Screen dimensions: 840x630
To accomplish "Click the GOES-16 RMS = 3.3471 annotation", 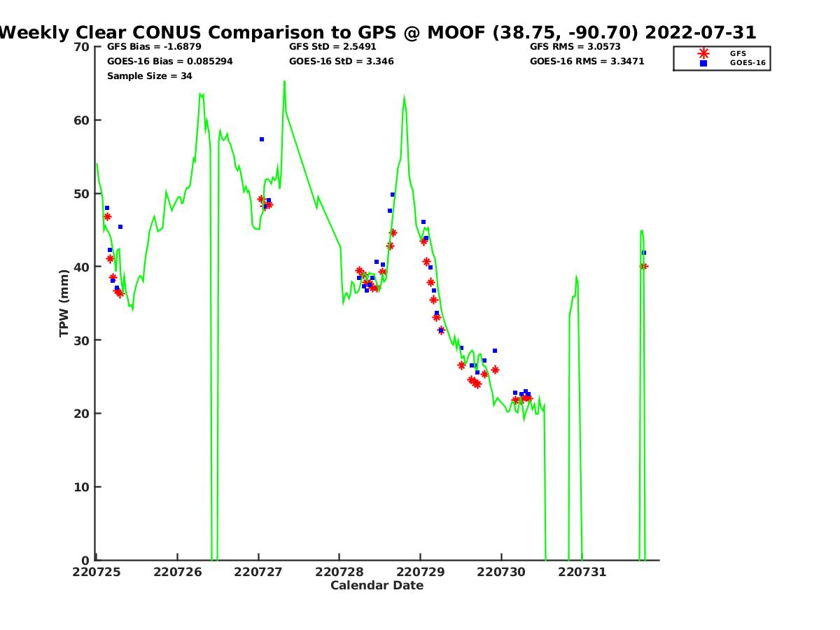I will coord(587,62).
